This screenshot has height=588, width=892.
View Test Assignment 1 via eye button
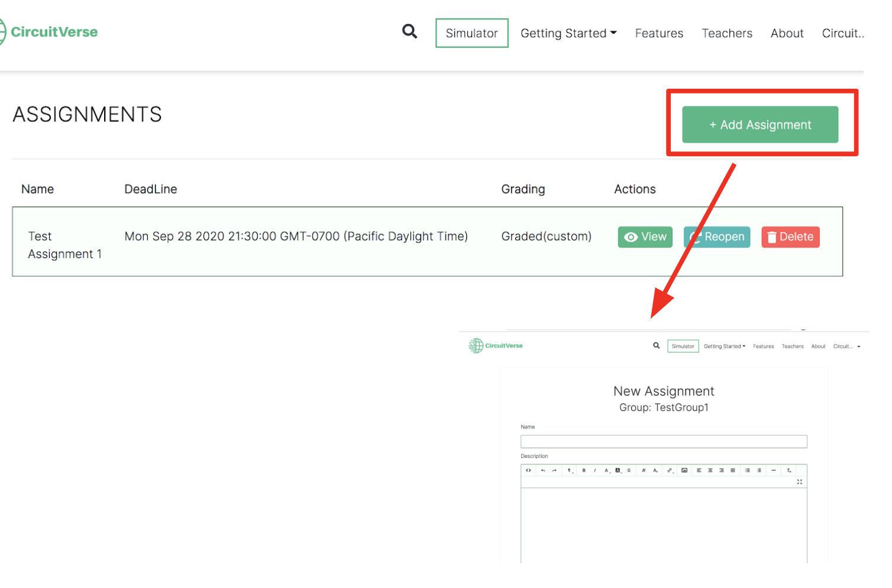click(645, 237)
